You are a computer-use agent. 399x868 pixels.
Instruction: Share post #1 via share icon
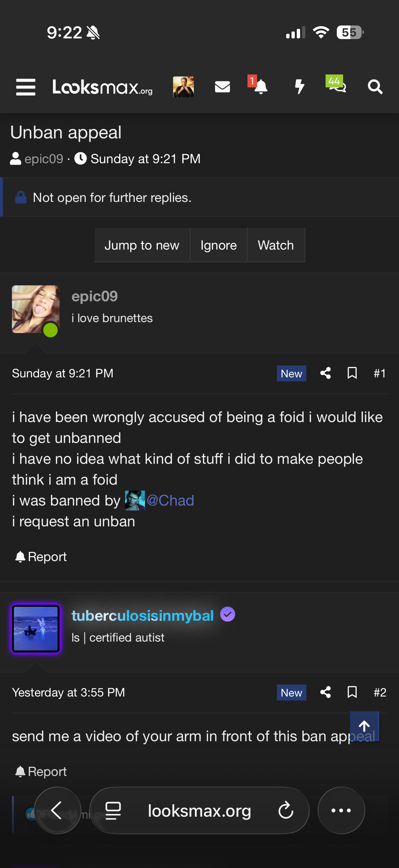325,373
